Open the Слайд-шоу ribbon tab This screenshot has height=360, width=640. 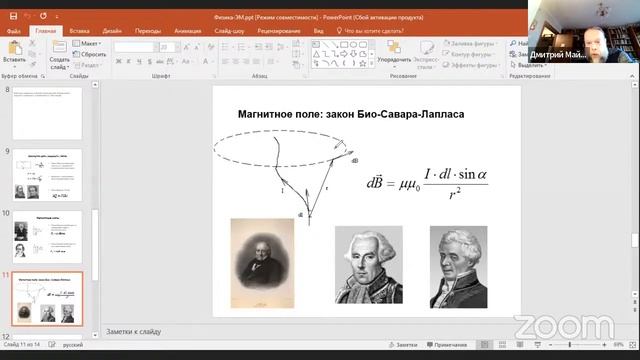click(x=229, y=31)
